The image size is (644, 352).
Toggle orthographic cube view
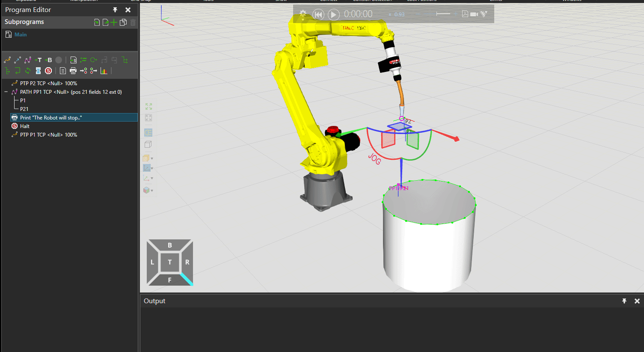[148, 145]
